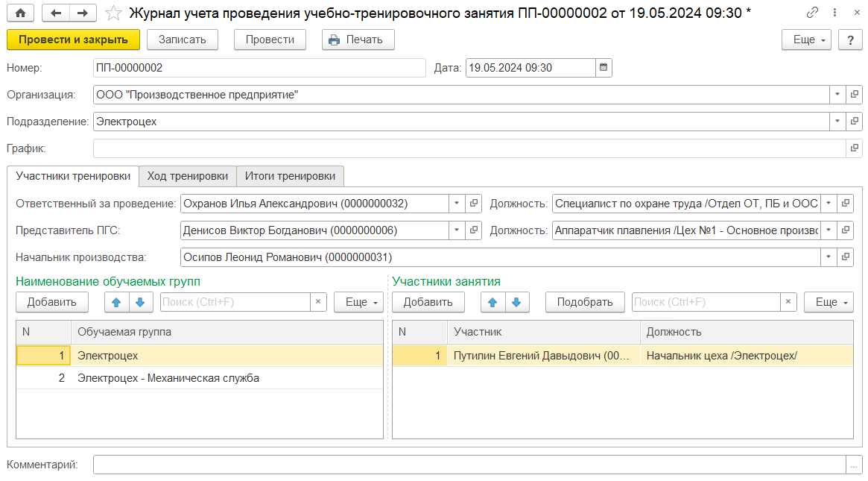Switch to the Ход тренировки tab
868x481 pixels.
(x=187, y=176)
